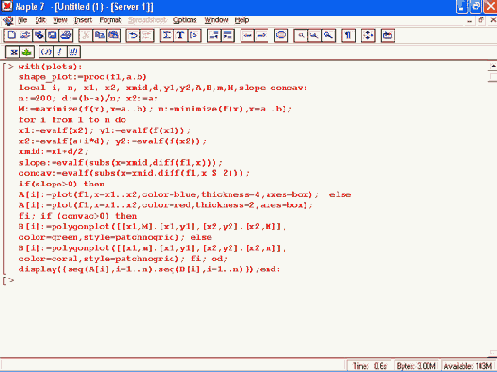The image size is (497, 372).
Task: Go back with the left arrow icon
Action: (x=247, y=35)
